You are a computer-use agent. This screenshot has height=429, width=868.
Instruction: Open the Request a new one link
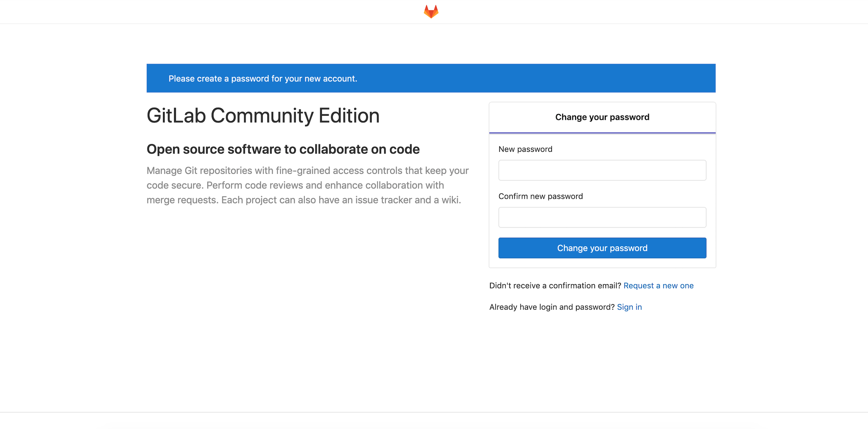click(x=658, y=286)
